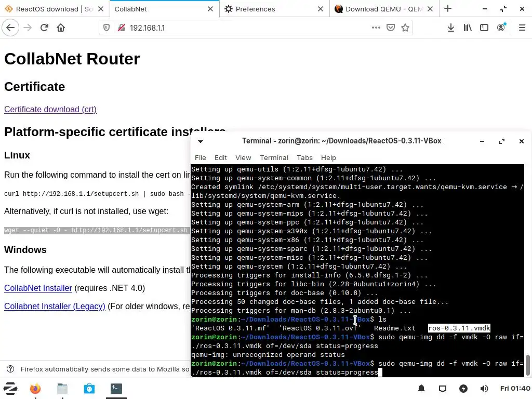Click the tracking protection shield icon

coord(106,28)
